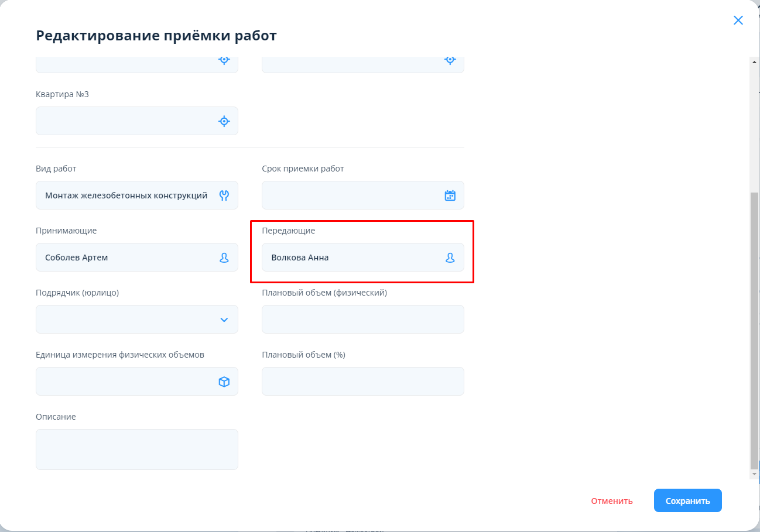Click the wrench icon in Вид работ field
760x532 pixels.
224,195
